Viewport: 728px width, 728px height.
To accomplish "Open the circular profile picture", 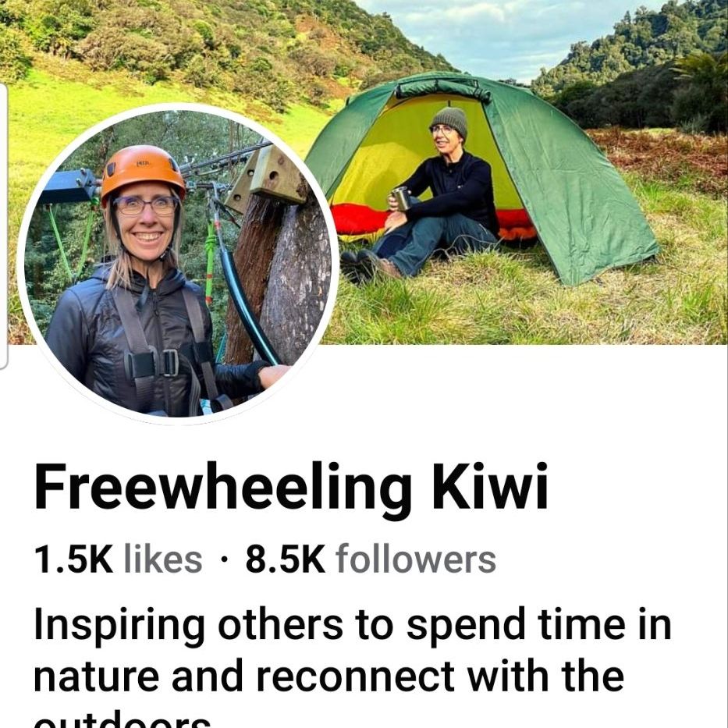I will coord(178,263).
